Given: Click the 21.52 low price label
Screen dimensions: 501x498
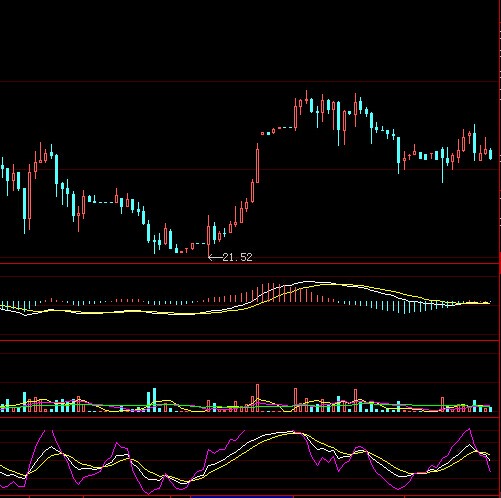Looking at the screenshot, I should click(237, 257).
